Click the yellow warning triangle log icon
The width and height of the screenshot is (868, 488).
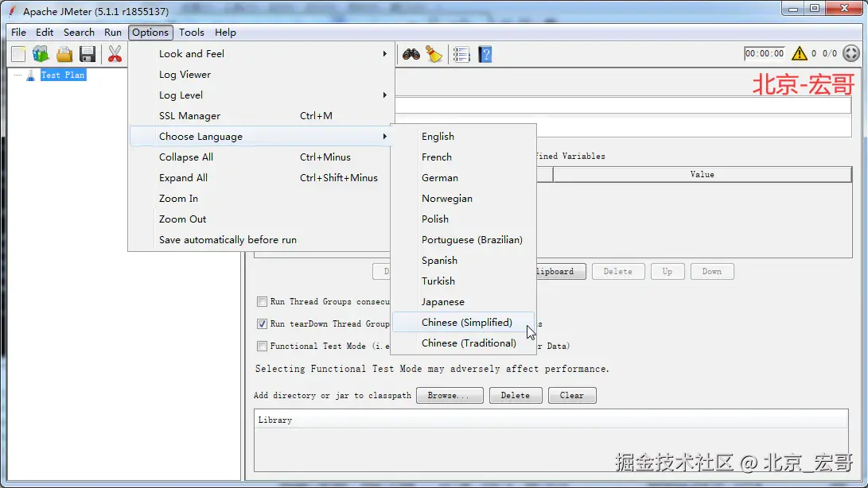tap(800, 54)
